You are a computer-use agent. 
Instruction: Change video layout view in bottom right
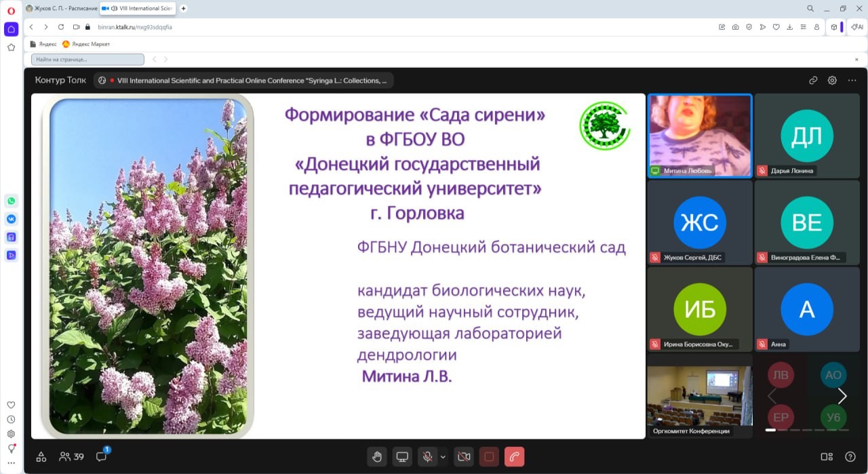point(827,457)
